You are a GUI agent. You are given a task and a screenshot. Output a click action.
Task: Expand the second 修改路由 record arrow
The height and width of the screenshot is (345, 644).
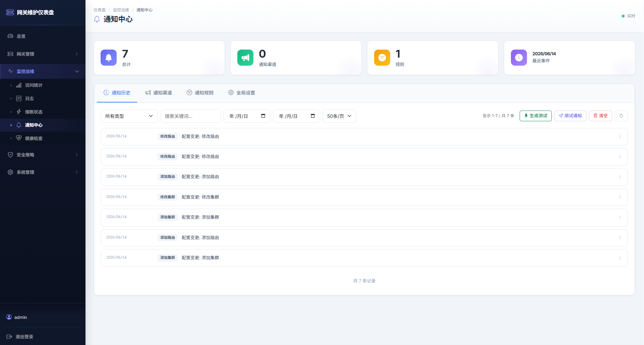click(620, 157)
